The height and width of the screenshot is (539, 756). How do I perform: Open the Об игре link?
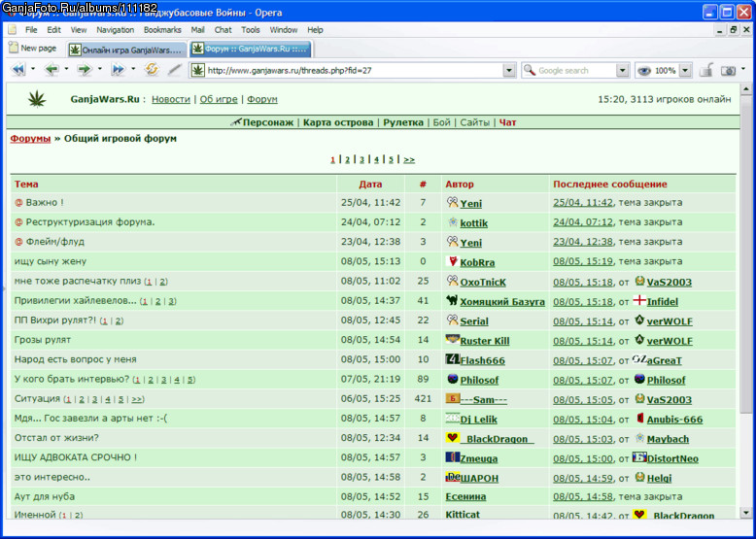click(219, 99)
